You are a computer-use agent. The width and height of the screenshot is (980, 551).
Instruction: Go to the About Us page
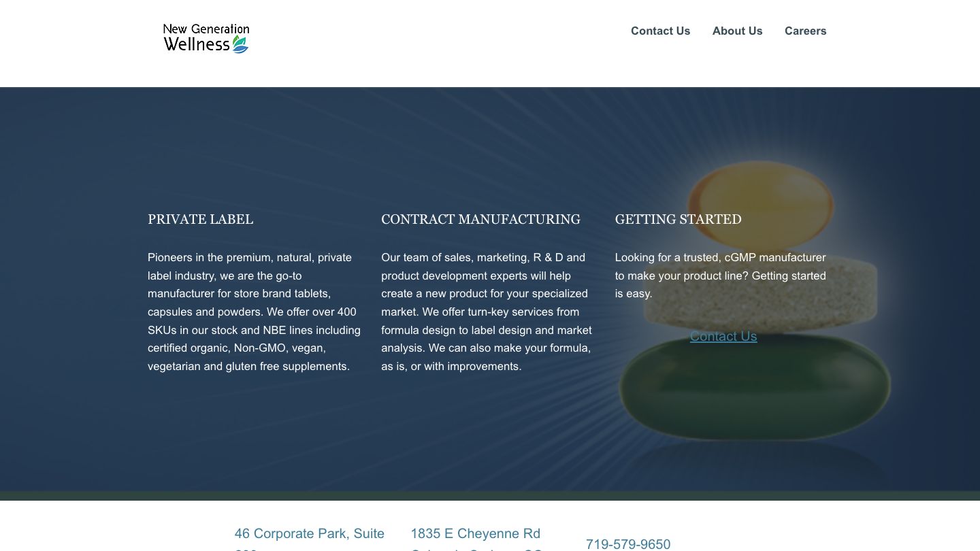tap(737, 31)
